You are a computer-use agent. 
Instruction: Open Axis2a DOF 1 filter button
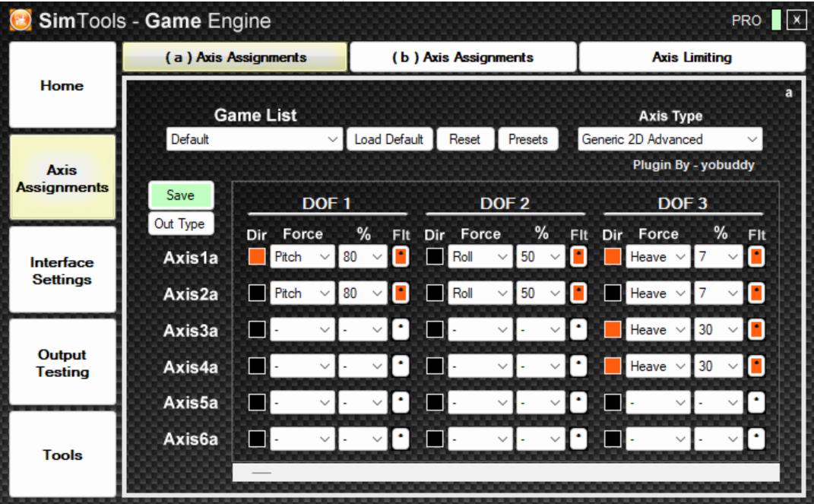click(x=401, y=293)
